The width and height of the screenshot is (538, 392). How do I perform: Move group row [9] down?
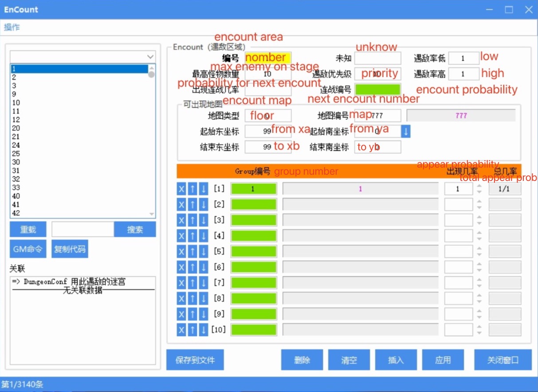(x=204, y=314)
